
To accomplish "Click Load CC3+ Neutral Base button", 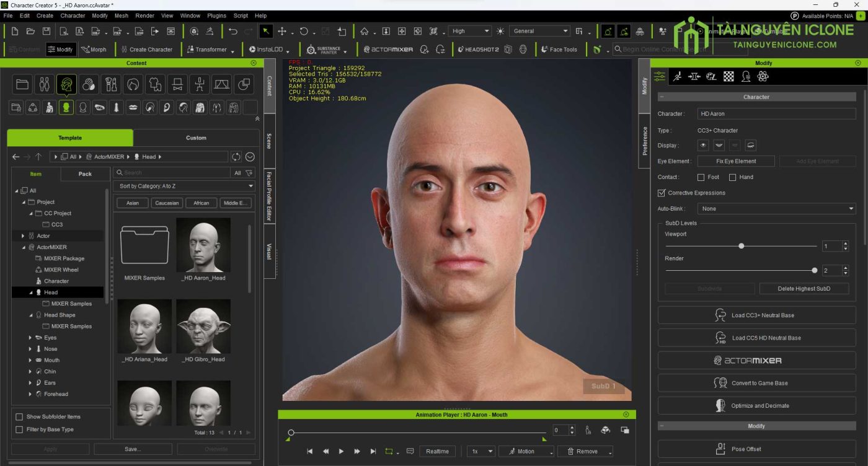I will 756,315.
